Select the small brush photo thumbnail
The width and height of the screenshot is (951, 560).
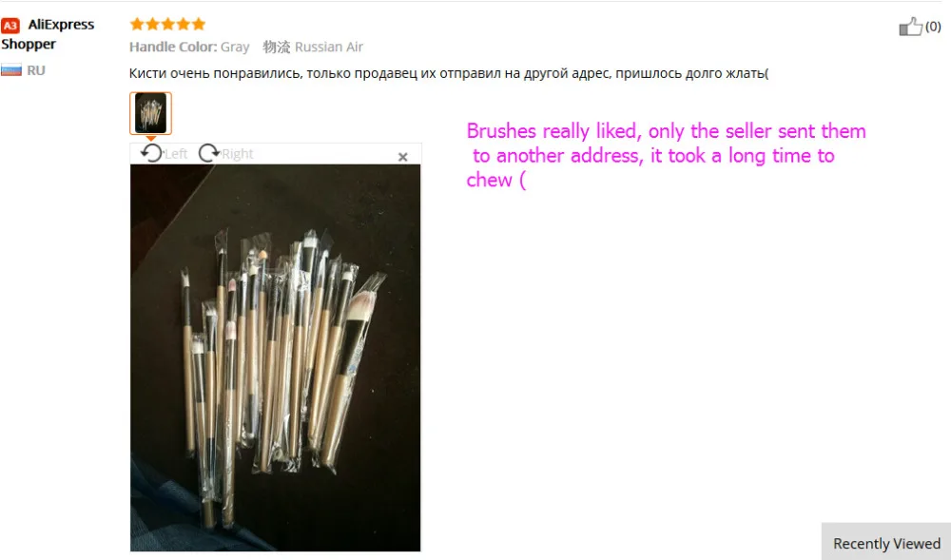(150, 113)
